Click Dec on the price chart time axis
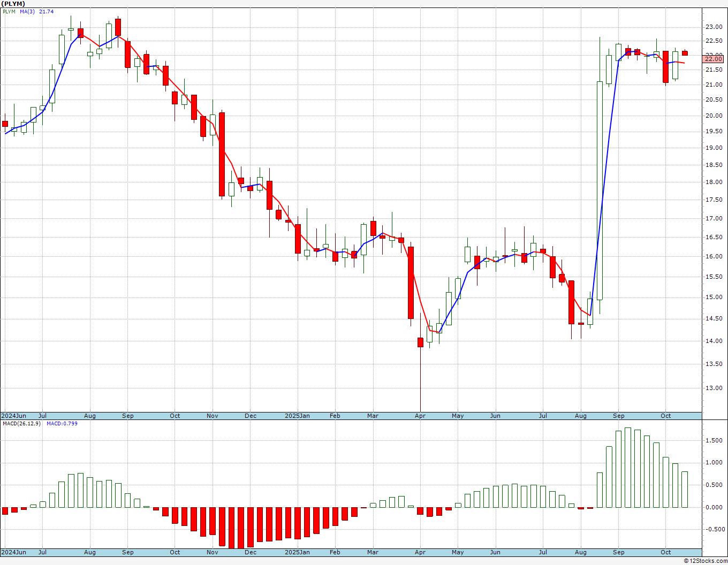This screenshot has height=565, width=728. point(251,416)
